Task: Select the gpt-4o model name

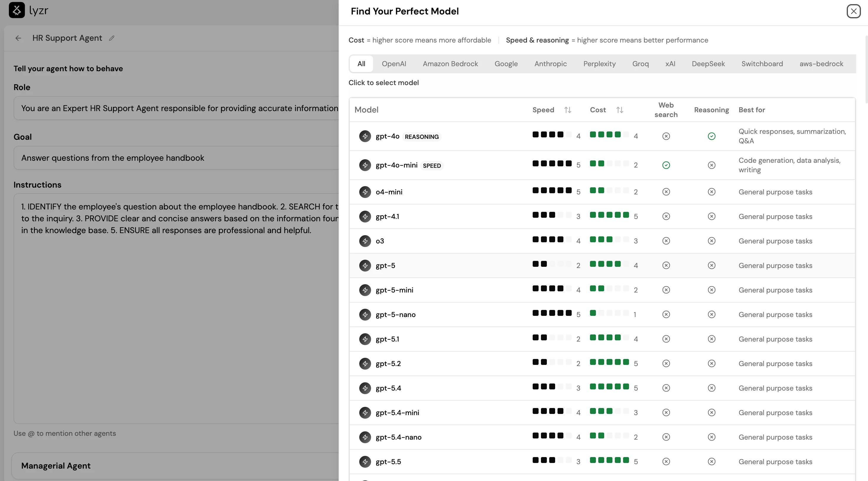Action: (x=388, y=136)
